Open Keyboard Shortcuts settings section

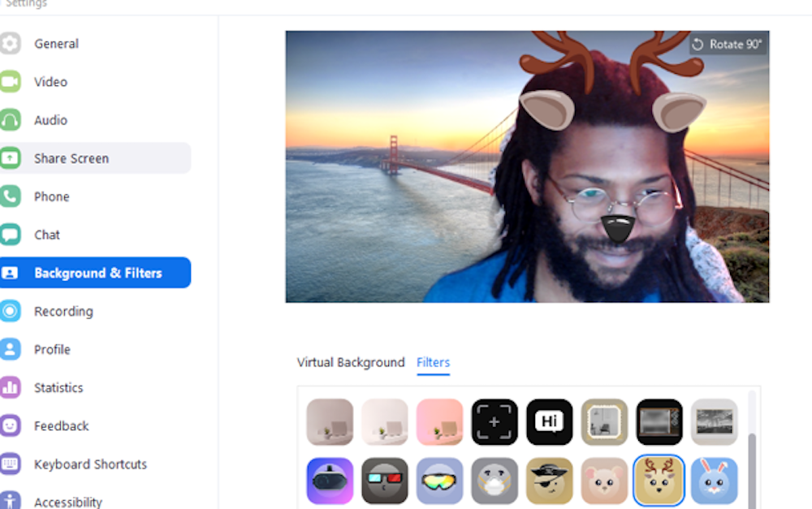pyautogui.click(x=91, y=464)
